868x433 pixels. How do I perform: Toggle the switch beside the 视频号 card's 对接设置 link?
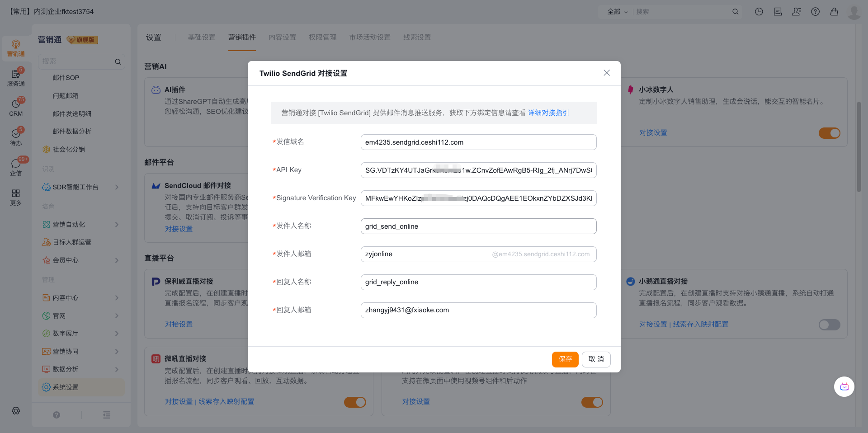(x=592, y=402)
